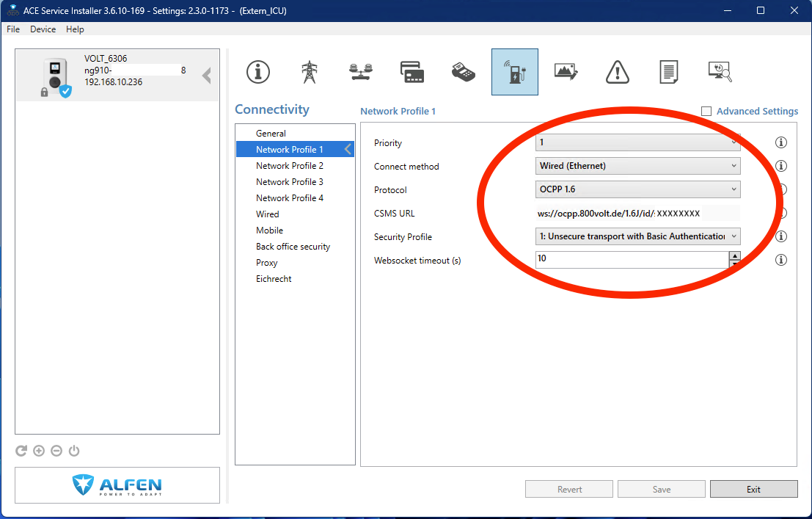Select Back office security in sidebar

point(293,247)
